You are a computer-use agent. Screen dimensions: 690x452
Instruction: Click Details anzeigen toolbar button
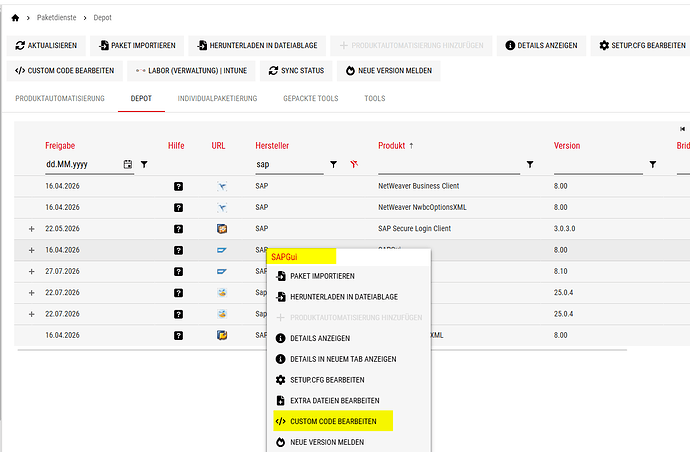tap(541, 45)
